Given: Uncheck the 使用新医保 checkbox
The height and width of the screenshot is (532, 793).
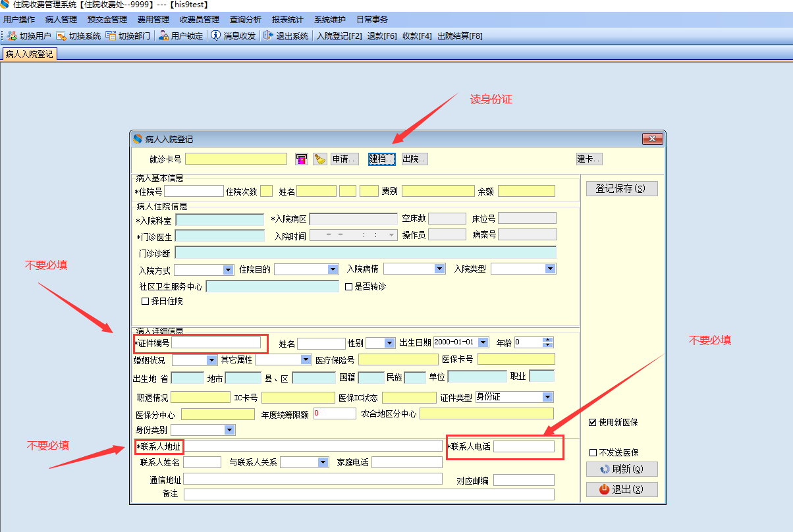Looking at the screenshot, I should [x=593, y=422].
